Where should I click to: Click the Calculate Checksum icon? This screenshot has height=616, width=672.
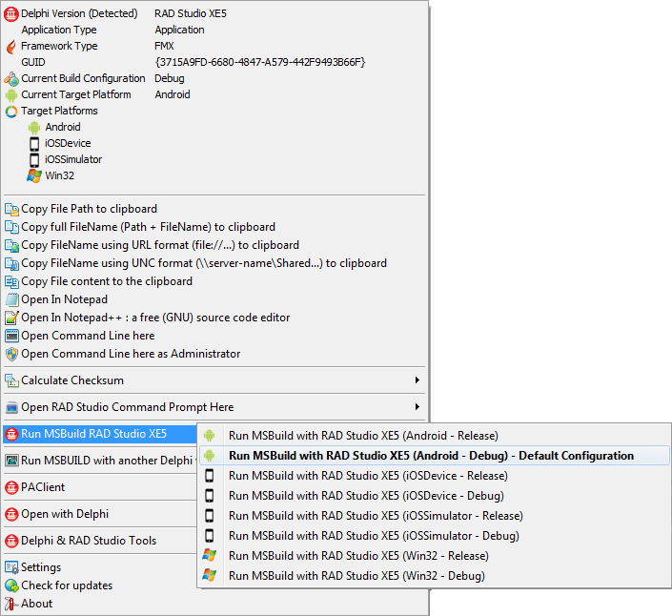[x=11, y=380]
